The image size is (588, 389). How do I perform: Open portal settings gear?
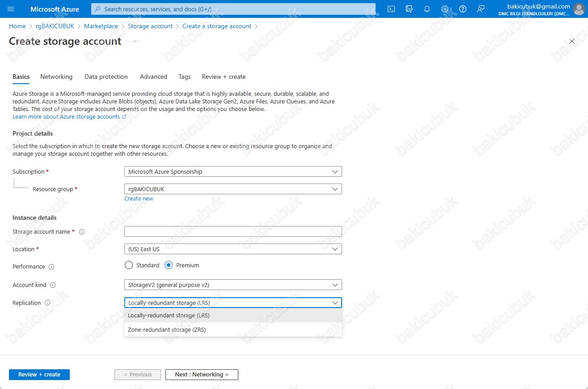(x=445, y=9)
